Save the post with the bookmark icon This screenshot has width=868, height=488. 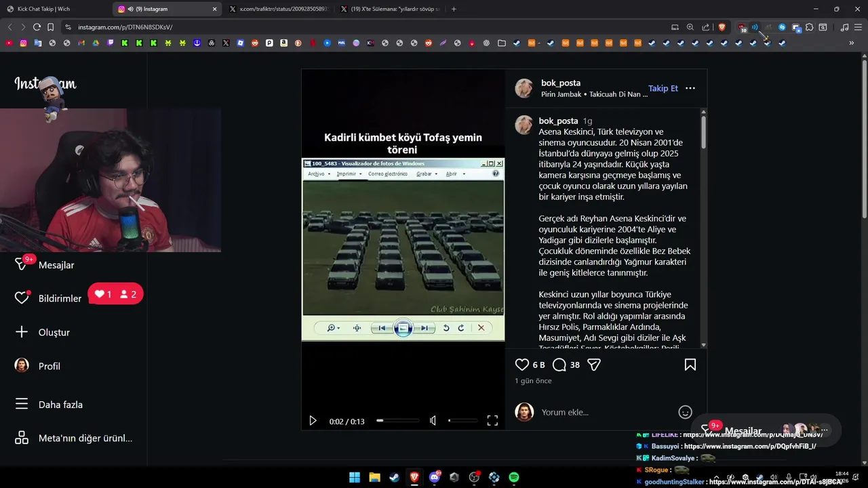[x=690, y=365]
